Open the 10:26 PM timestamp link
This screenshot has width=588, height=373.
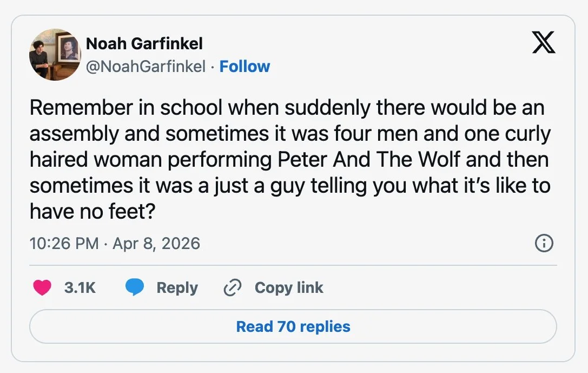pos(64,243)
